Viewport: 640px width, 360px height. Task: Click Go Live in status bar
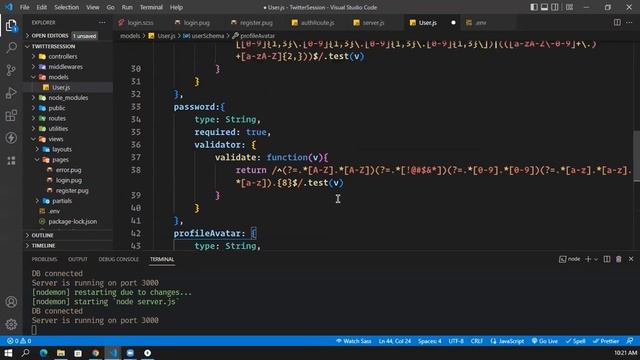(x=544, y=341)
